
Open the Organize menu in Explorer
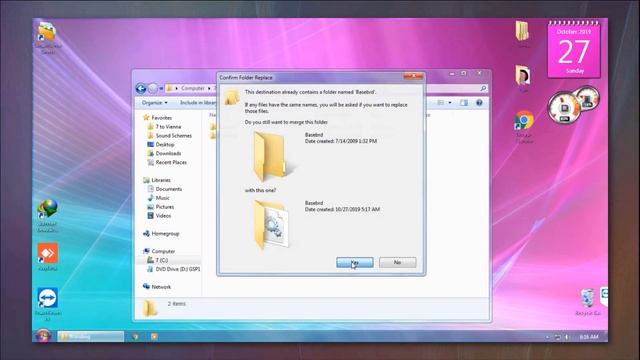[x=154, y=102]
